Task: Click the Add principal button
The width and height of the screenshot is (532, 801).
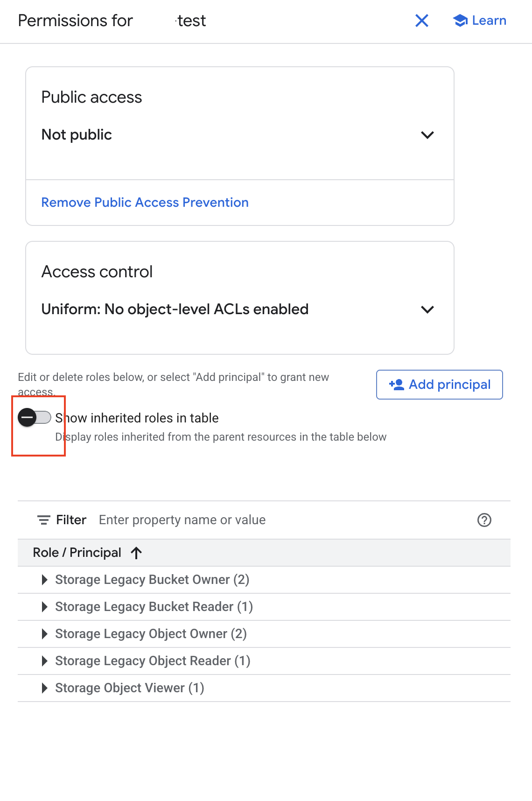Action: (x=440, y=385)
